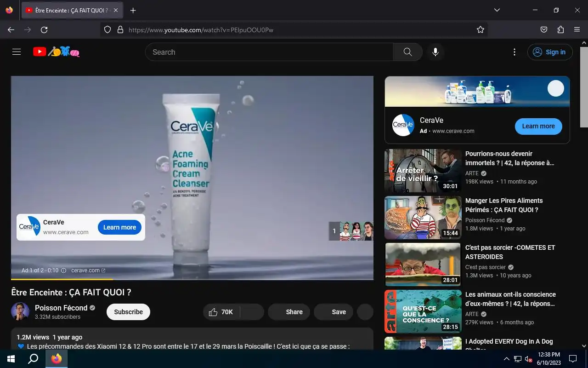
Task: Open 'Arrêter de vieillir ?' video thumbnail
Action: pos(423,171)
